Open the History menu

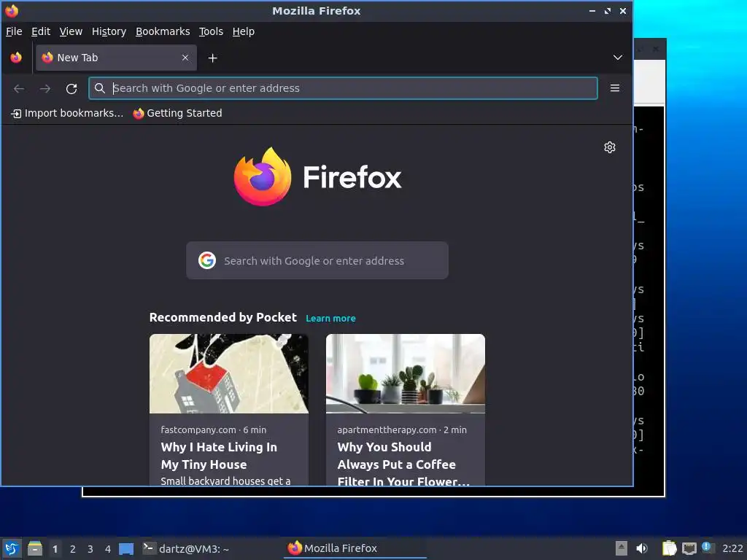pyautogui.click(x=109, y=31)
